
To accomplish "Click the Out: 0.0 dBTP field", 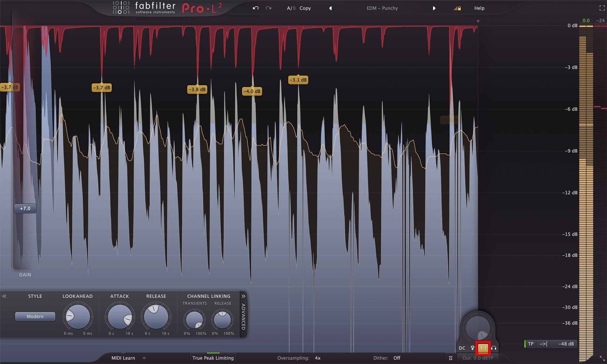I will coord(478,358).
